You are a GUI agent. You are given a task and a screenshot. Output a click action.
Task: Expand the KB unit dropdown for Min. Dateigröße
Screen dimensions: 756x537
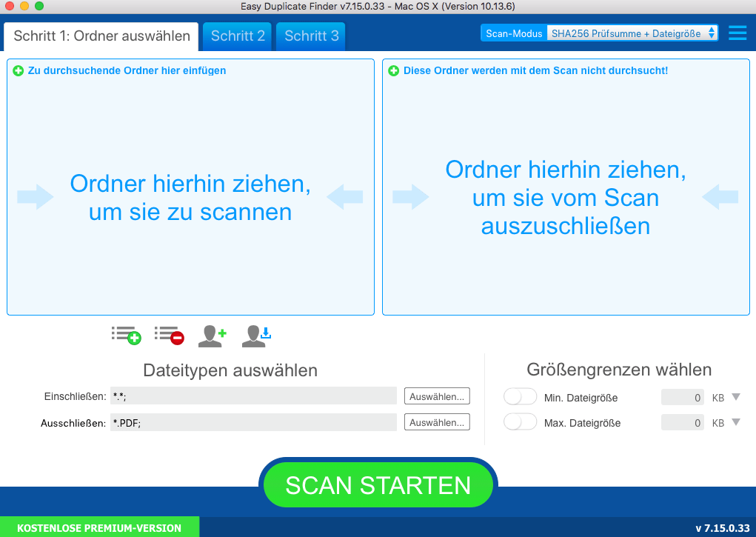(x=735, y=397)
